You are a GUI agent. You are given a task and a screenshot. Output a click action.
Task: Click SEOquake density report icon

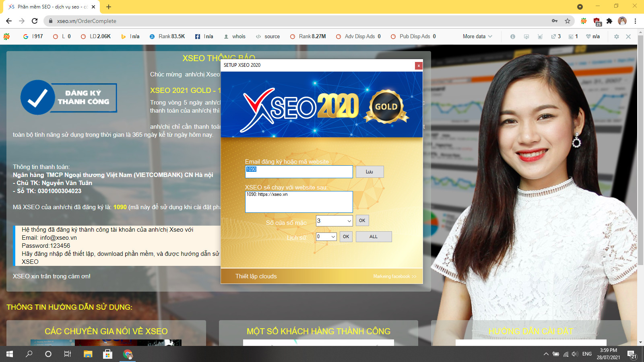540,37
